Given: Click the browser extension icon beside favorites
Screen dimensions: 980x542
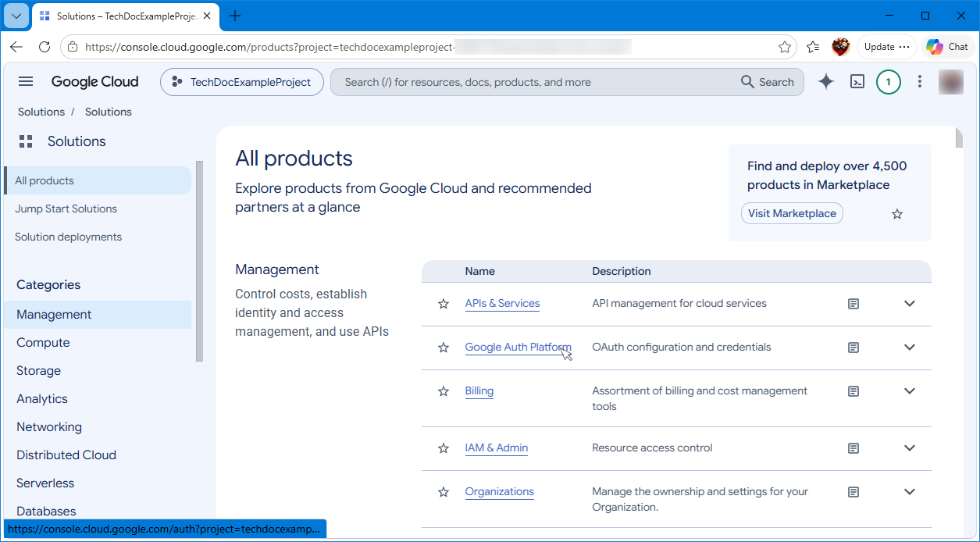Looking at the screenshot, I should pyautogui.click(x=840, y=47).
